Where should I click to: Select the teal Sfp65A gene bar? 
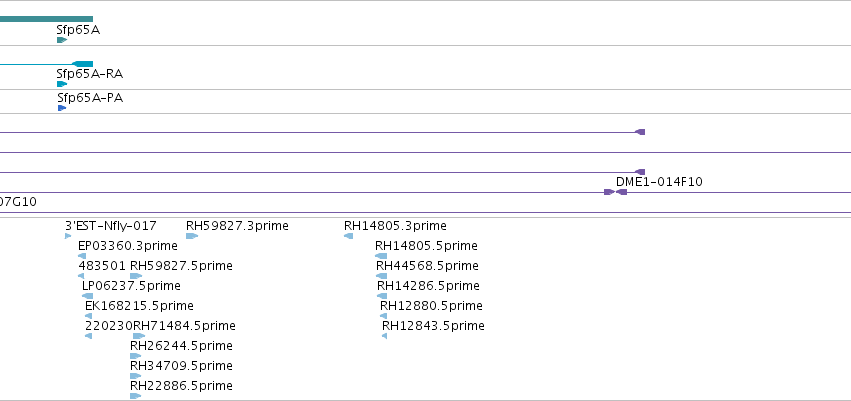46,19
